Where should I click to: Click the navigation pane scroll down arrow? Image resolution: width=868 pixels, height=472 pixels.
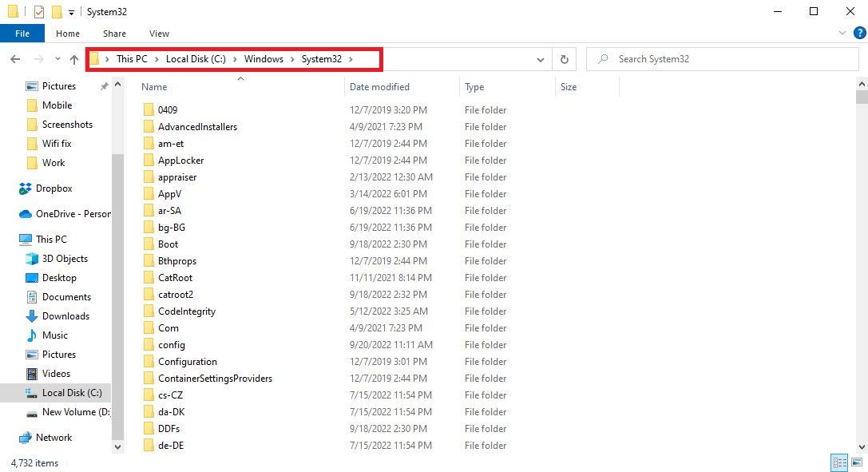click(x=117, y=447)
